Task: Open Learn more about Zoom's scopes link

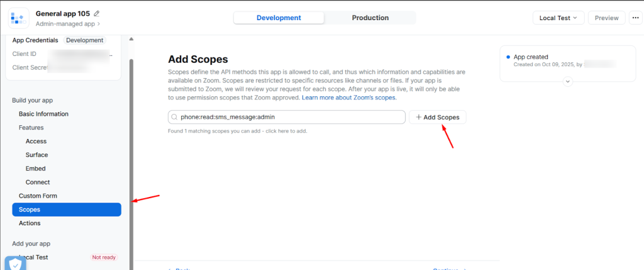Action: [349, 98]
